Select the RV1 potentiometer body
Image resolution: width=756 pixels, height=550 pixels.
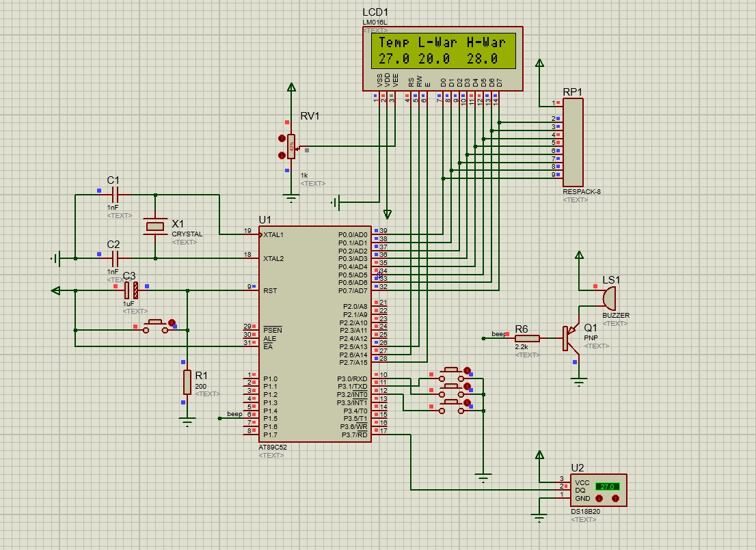(x=291, y=146)
